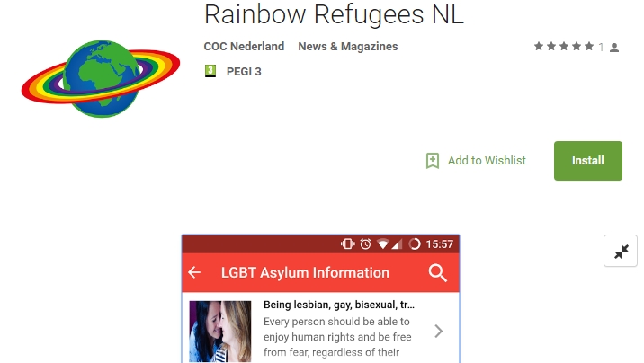644x363 pixels.
Task: Collapse the screenshot with the shrink arrows icon
Action: point(621,251)
